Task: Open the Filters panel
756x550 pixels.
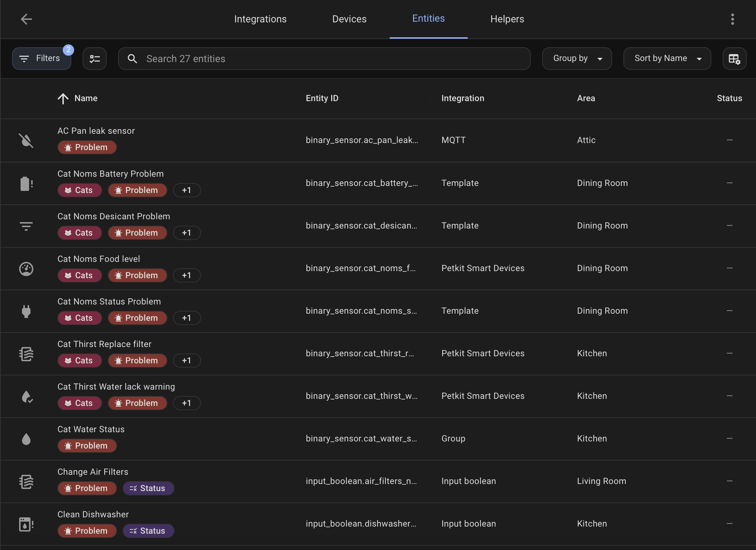Action: (x=41, y=59)
